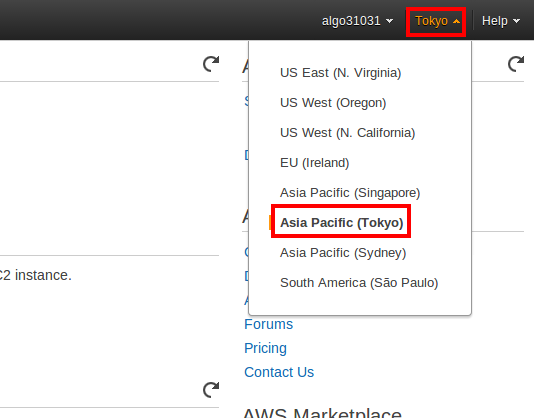The image size is (534, 418).
Task: Open the Contact Us link
Action: (279, 372)
